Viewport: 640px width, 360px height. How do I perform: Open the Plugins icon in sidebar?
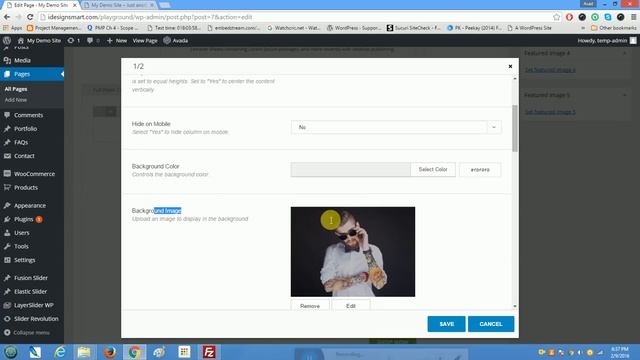click(7, 219)
